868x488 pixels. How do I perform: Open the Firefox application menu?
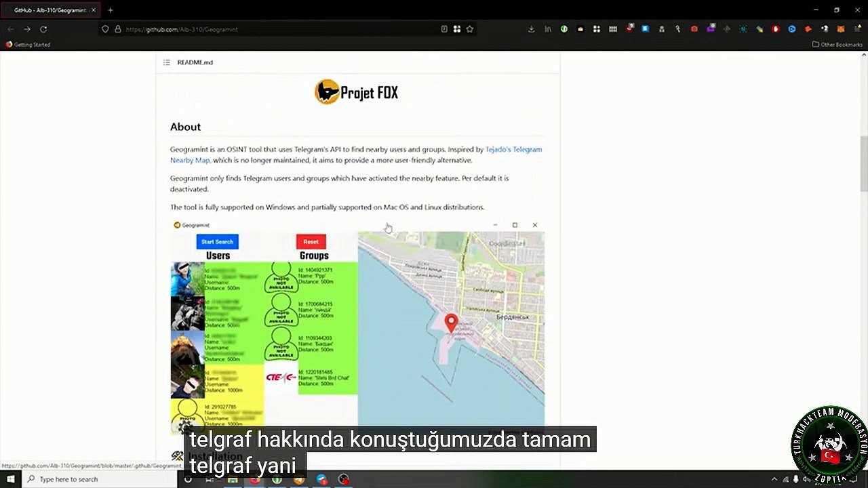pos(856,29)
